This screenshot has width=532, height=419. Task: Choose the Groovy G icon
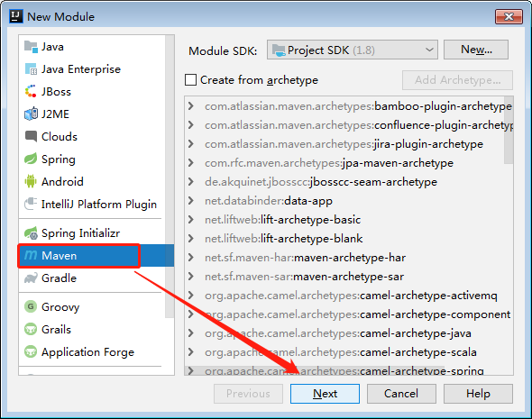coord(31,306)
